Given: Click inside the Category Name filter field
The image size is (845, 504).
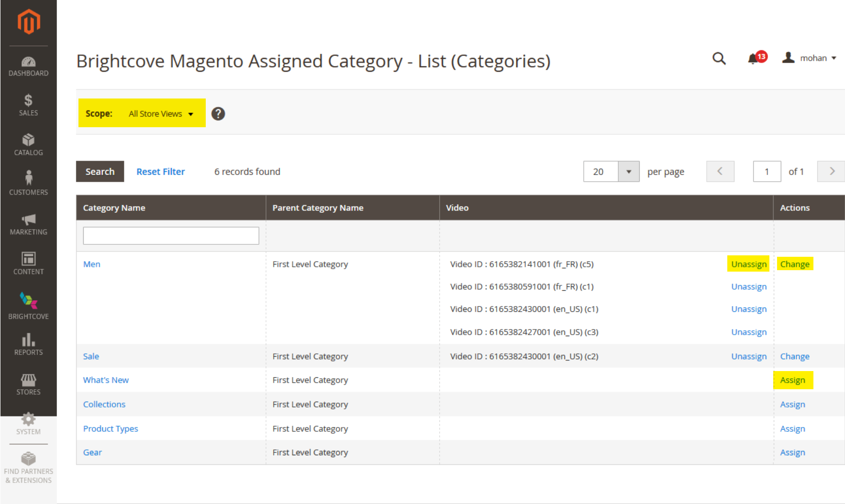Looking at the screenshot, I should tap(170, 235).
